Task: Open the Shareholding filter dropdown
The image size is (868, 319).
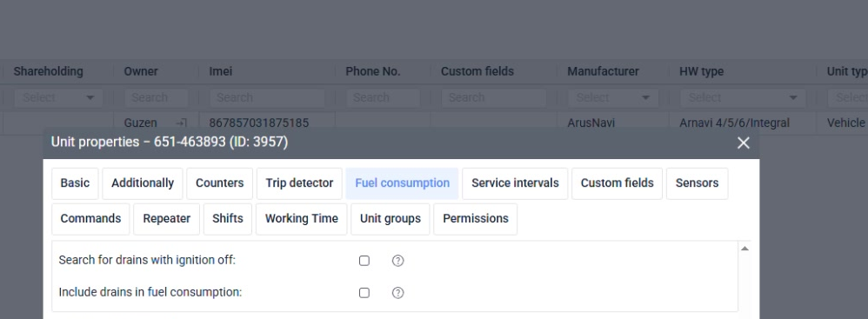Action: (58, 98)
